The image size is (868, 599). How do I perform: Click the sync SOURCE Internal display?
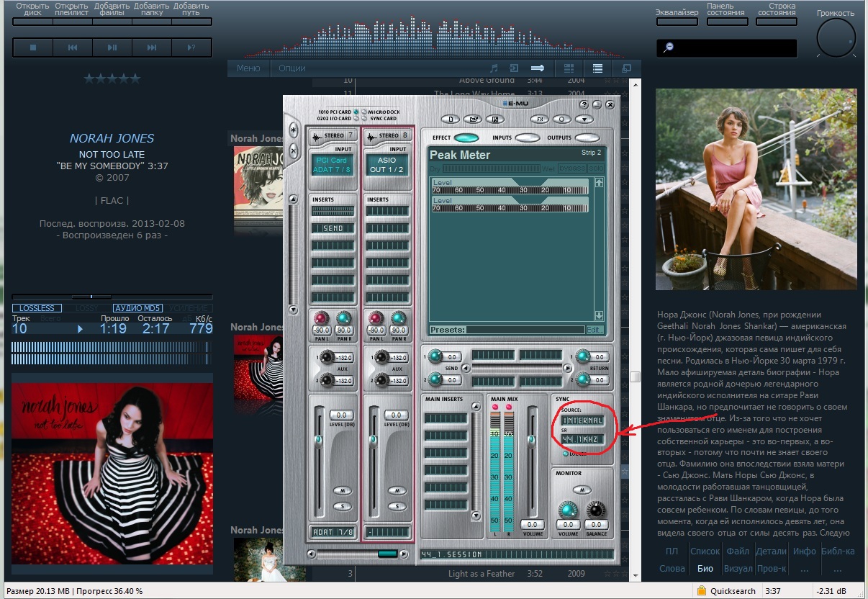click(582, 420)
